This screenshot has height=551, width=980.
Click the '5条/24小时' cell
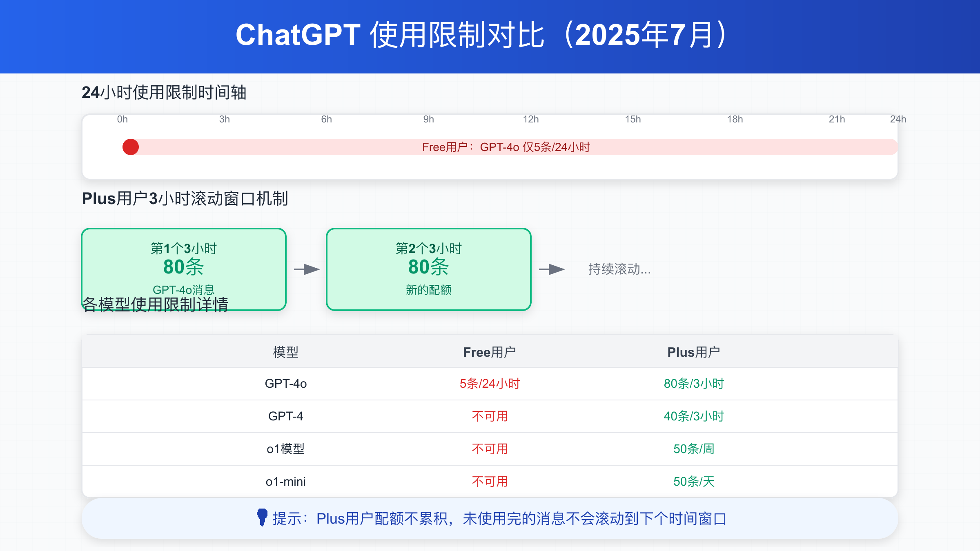(x=490, y=384)
